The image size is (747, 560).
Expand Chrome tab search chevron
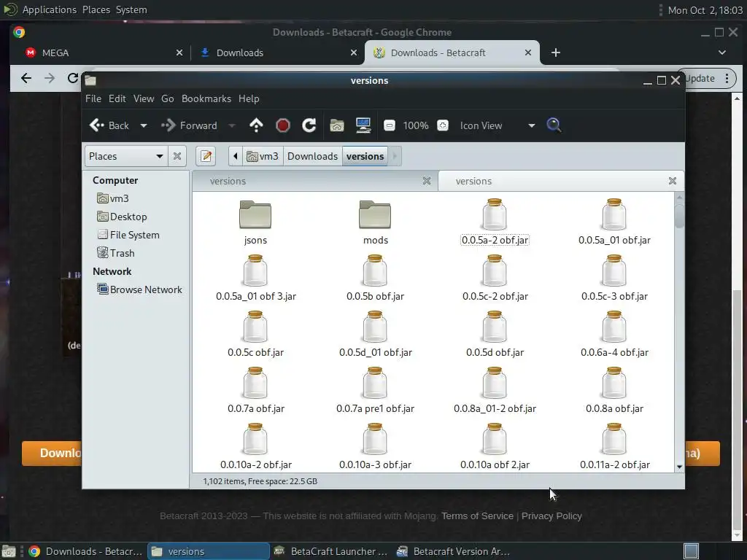coord(722,52)
